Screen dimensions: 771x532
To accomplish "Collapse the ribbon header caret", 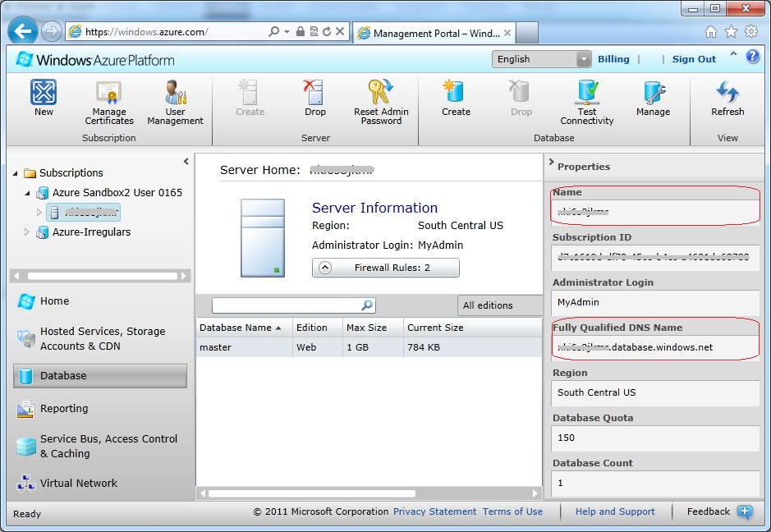I will click(733, 53).
